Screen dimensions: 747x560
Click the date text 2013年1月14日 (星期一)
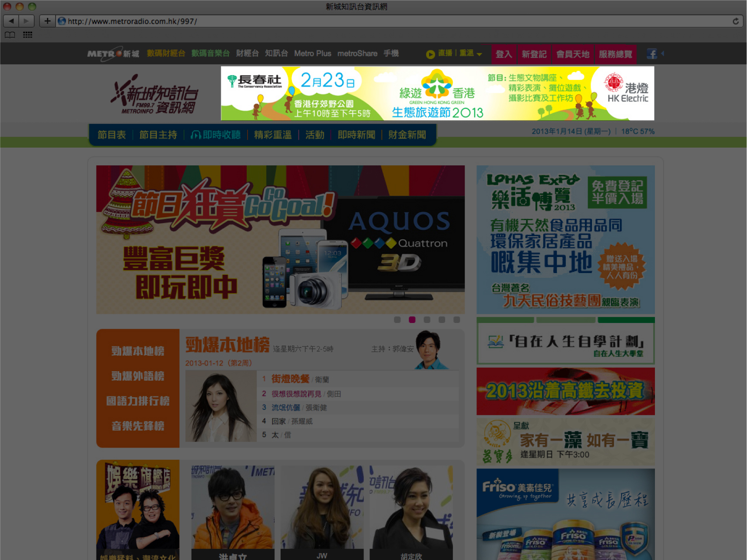click(x=571, y=132)
